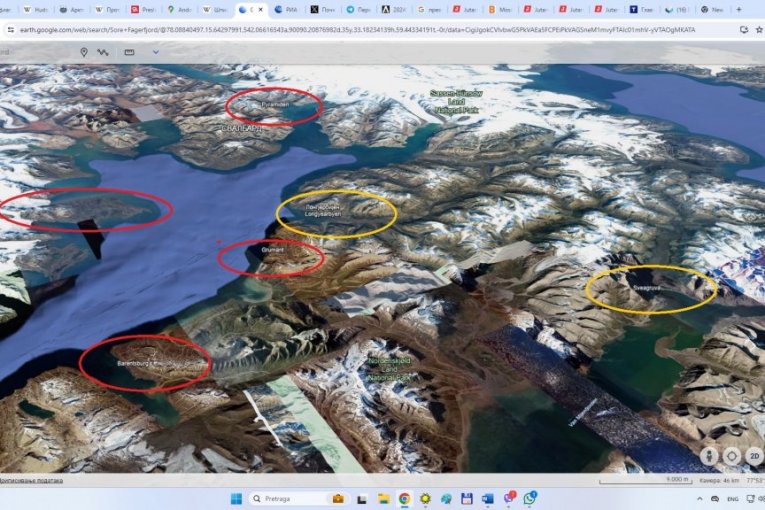
Task: Select the Sveagruva label on map
Action: pyautogui.click(x=646, y=286)
